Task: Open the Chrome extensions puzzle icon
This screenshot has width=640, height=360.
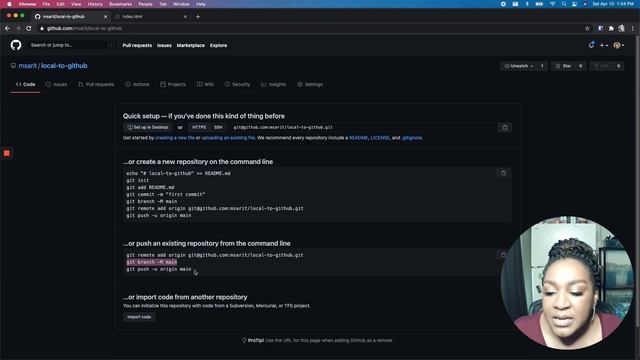Action: point(611,28)
